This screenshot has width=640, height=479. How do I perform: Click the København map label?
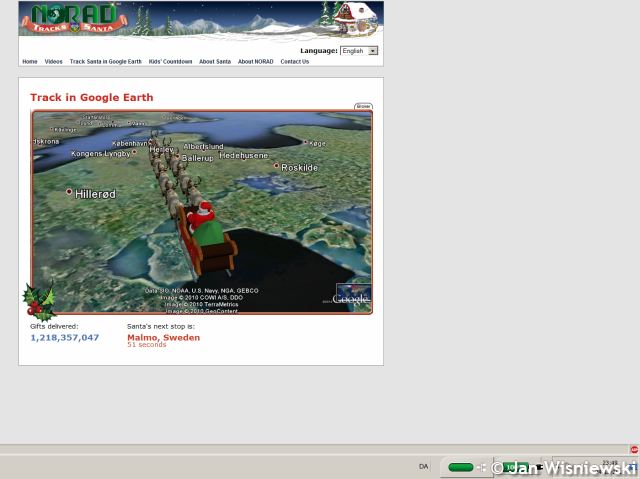[x=129, y=144]
